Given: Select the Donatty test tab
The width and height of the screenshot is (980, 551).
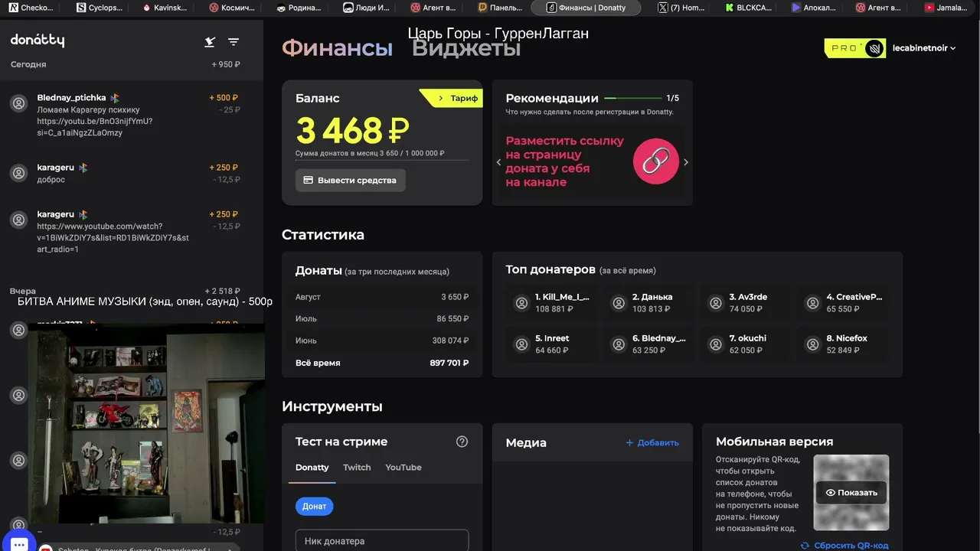Looking at the screenshot, I should point(312,468).
